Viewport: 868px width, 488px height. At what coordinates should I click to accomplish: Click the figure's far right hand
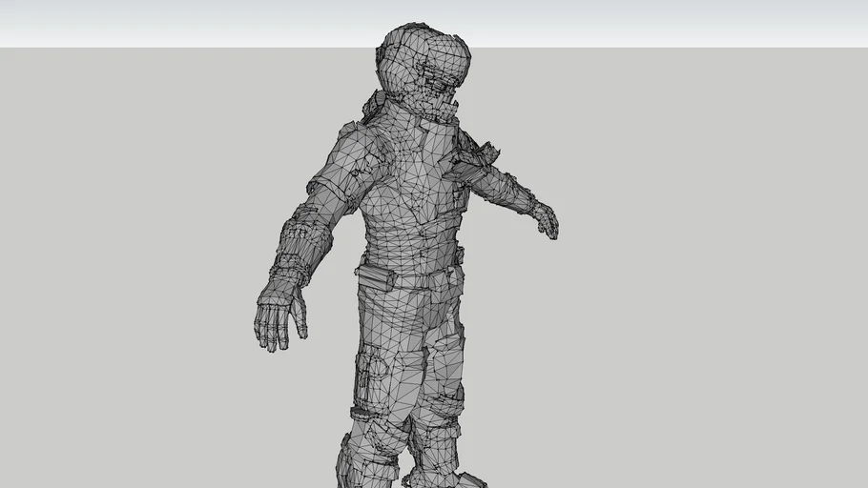coord(547,219)
